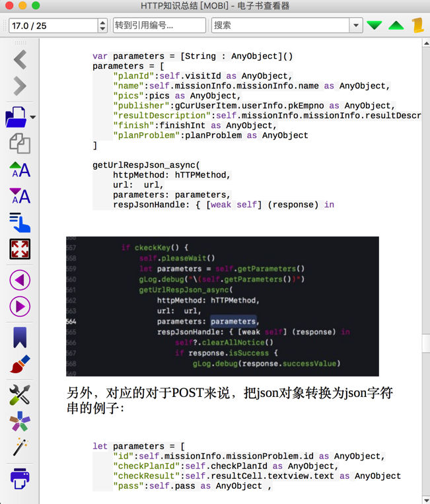The image size is (430, 504).
Task: Toggle full screen mode
Action: 20,249
